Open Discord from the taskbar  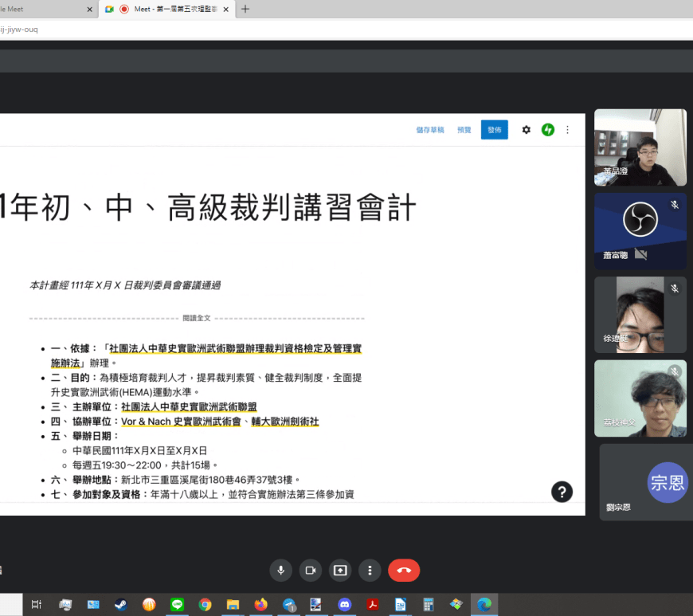point(344,605)
